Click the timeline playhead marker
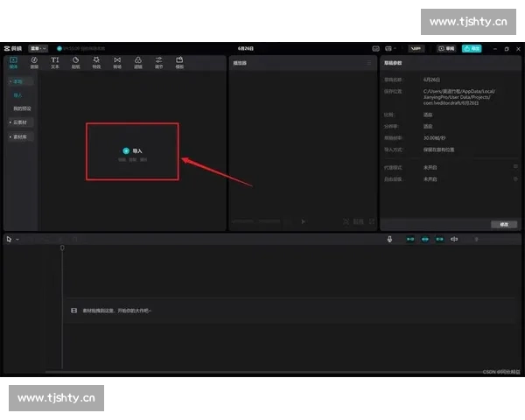 click(62, 248)
